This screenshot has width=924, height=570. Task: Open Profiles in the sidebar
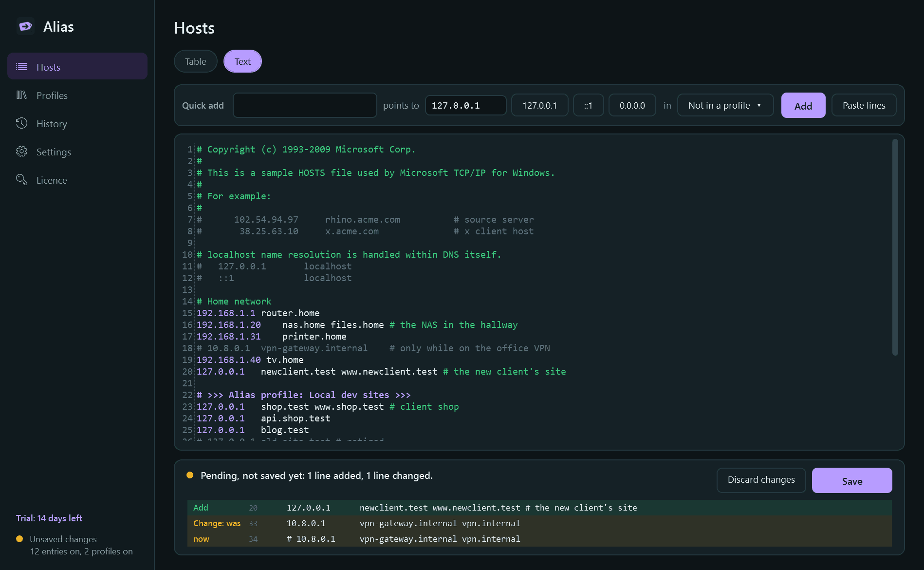point(77,95)
